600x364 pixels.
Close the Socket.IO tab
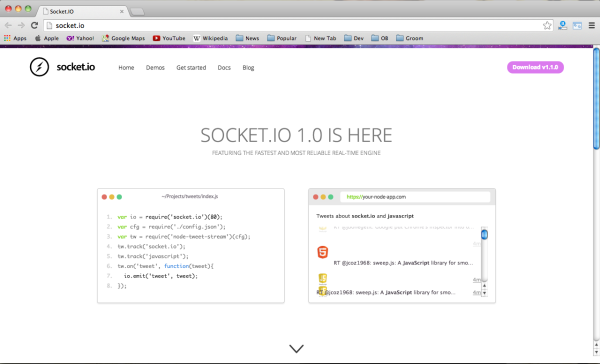(122, 11)
